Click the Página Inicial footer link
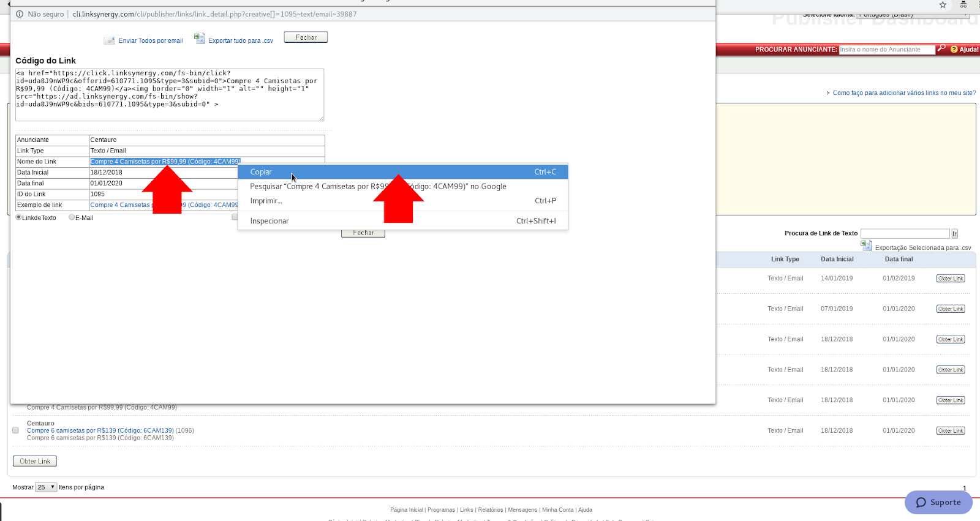This screenshot has height=521, width=980. pyautogui.click(x=407, y=510)
